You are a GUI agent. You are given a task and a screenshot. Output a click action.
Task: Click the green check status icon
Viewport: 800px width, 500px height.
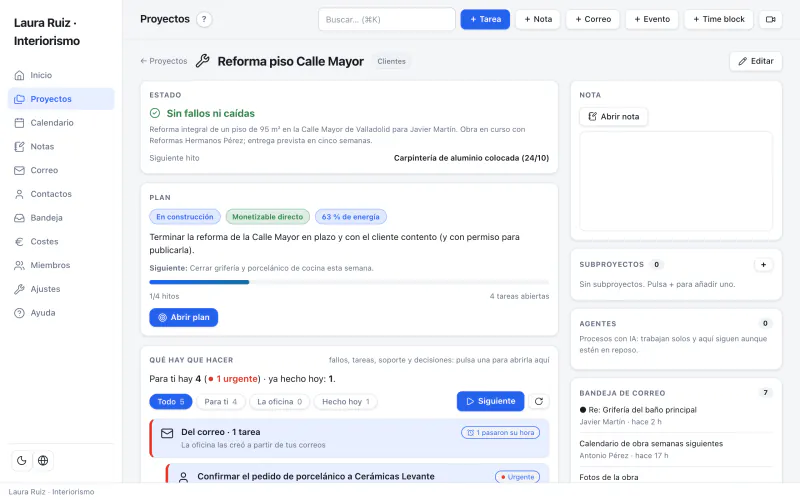pos(155,113)
